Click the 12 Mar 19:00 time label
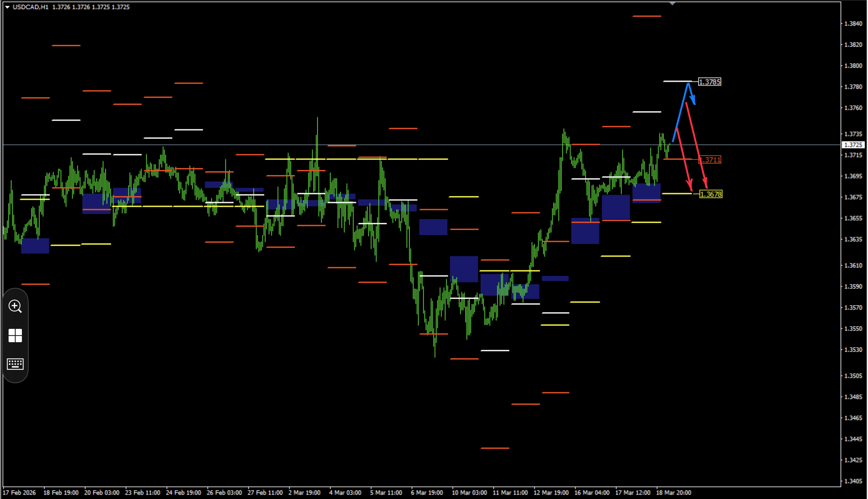868x499 pixels. tap(551, 493)
